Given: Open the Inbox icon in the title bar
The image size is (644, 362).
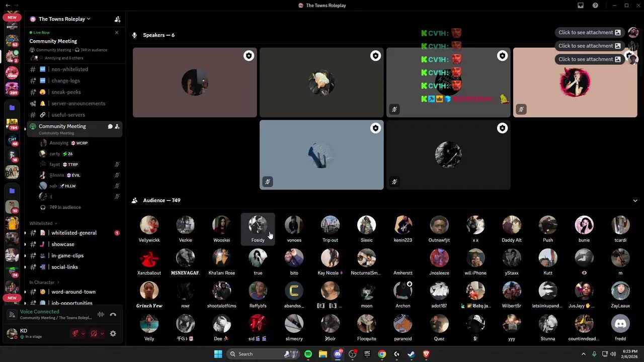Looking at the screenshot, I should click(581, 6).
